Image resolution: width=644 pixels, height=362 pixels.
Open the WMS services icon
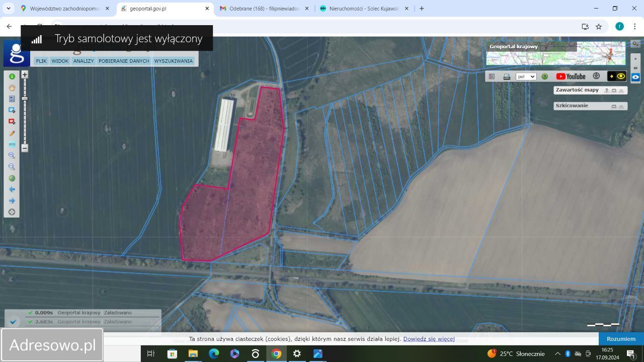click(506, 76)
